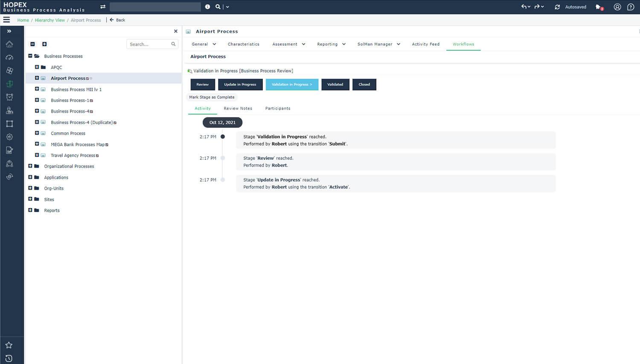Expand the Organizational Processes folder
Image resolution: width=640 pixels, height=364 pixels.
30,166
